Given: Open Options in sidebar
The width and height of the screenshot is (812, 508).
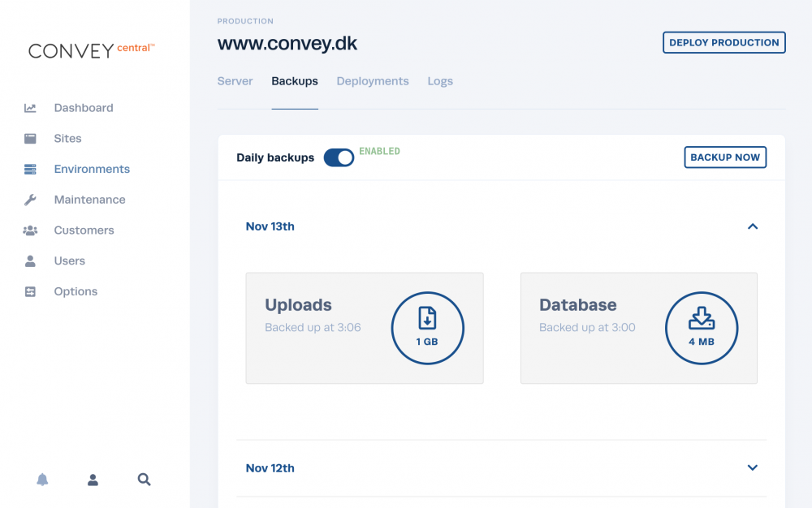Looking at the screenshot, I should coord(76,291).
